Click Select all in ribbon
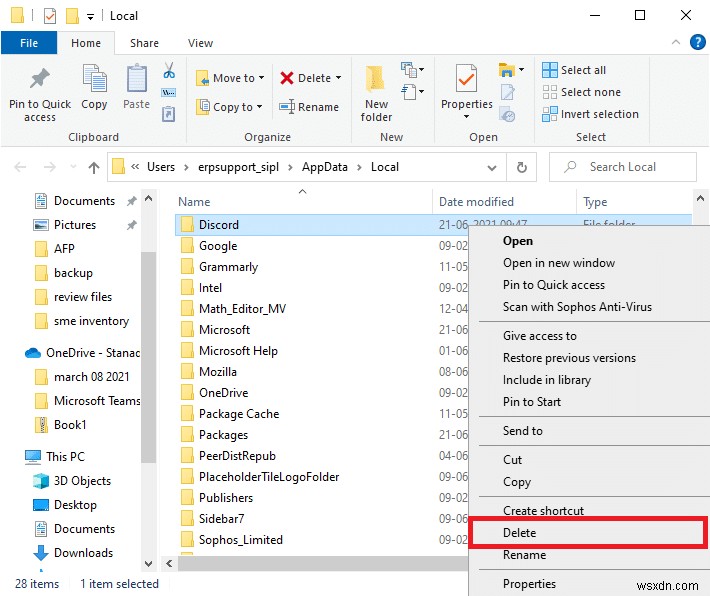The height and width of the screenshot is (596, 710). coord(574,70)
